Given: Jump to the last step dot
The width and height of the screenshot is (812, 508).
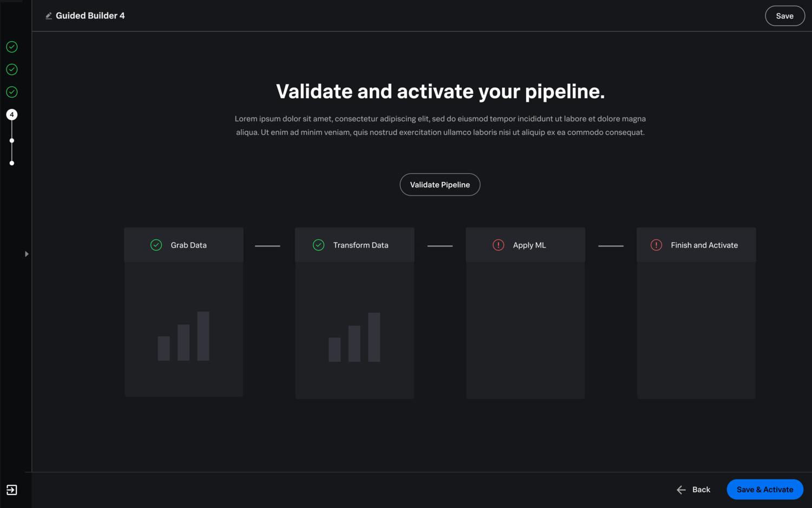Looking at the screenshot, I should [x=12, y=163].
